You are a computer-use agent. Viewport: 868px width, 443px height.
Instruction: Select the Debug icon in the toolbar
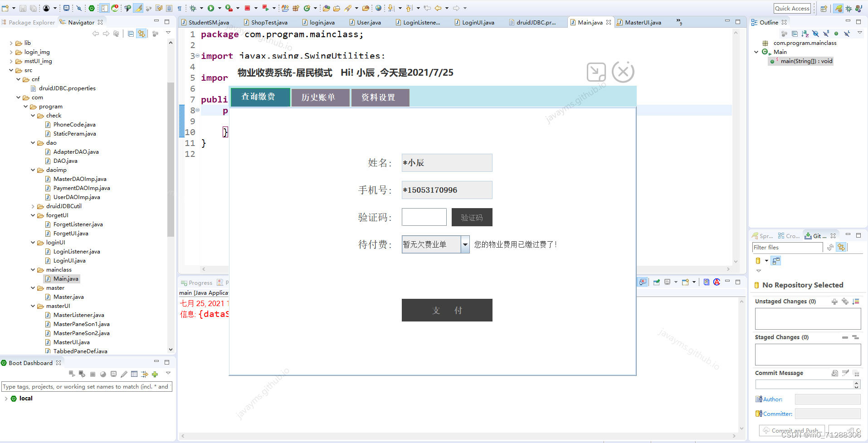coord(193,8)
